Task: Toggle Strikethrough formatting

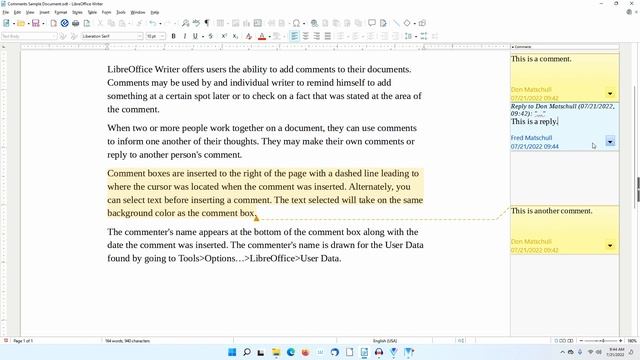Action: click(x=211, y=36)
